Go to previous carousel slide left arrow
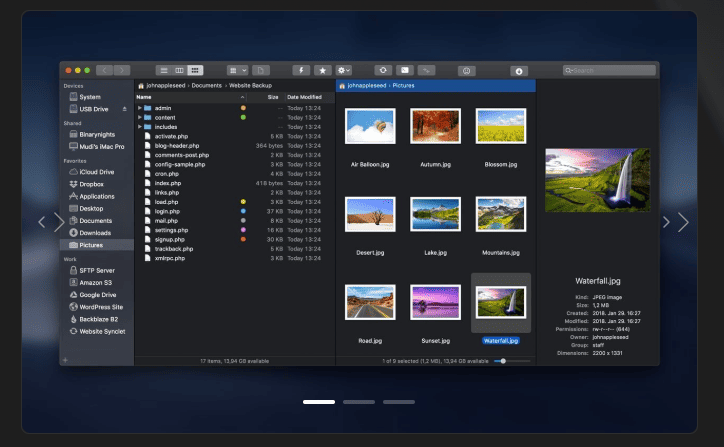 42,222
